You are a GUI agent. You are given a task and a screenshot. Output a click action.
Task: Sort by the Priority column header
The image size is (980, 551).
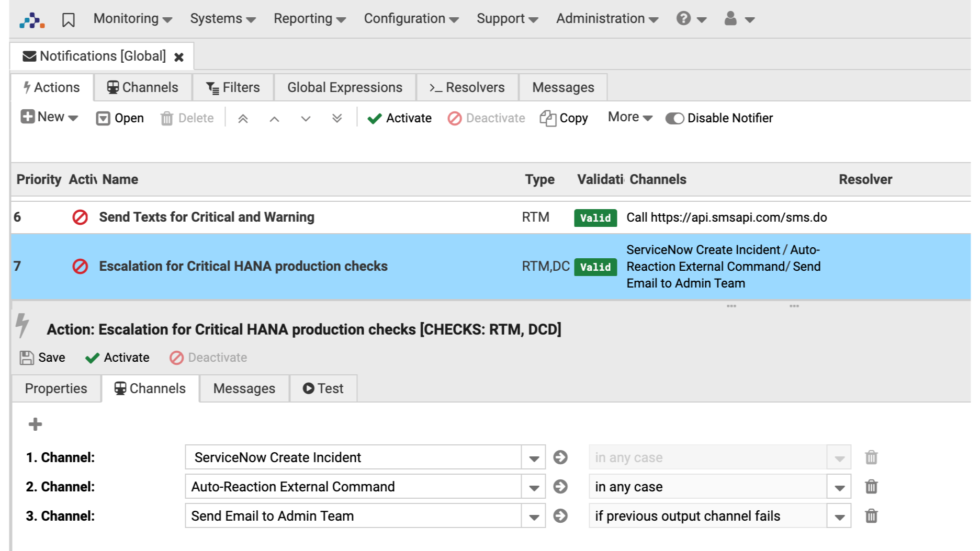(39, 179)
